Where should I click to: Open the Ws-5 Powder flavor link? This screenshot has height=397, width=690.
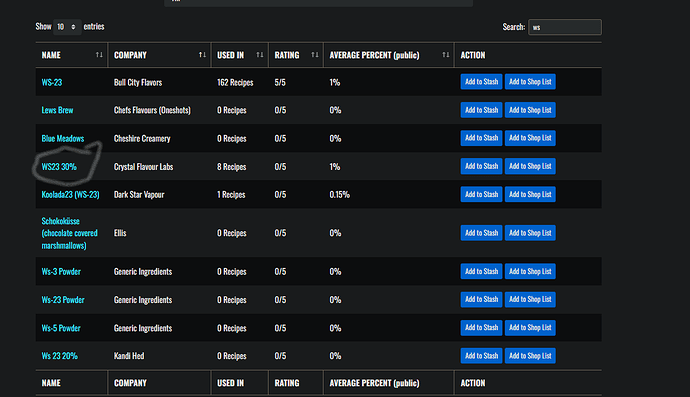point(61,328)
